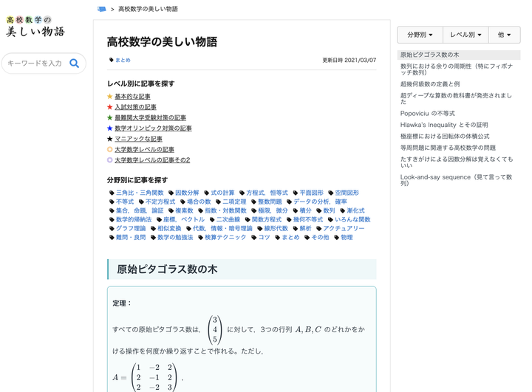Open the 極限, 微分 tag link
This screenshot has width=532, height=392.
point(273,210)
